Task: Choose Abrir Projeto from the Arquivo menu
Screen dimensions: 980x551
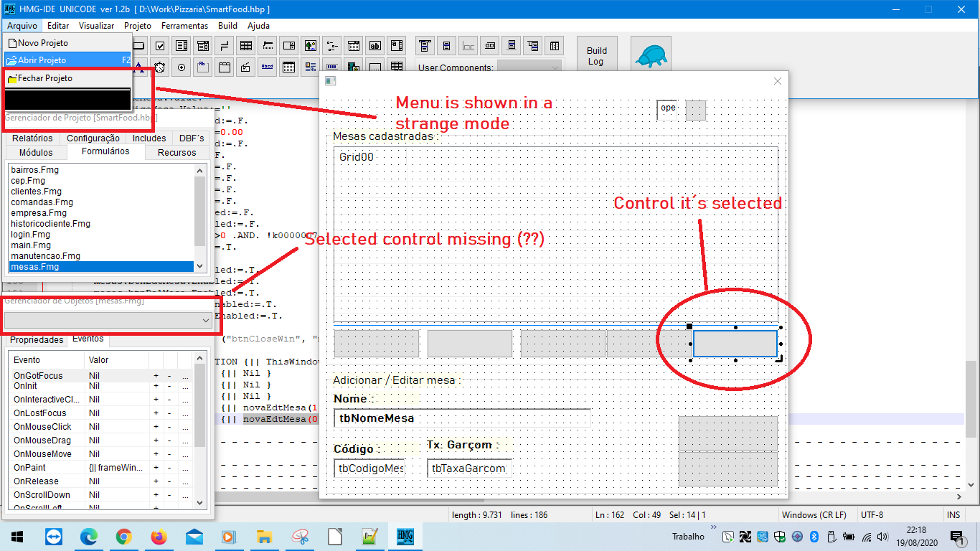Action: tap(67, 60)
